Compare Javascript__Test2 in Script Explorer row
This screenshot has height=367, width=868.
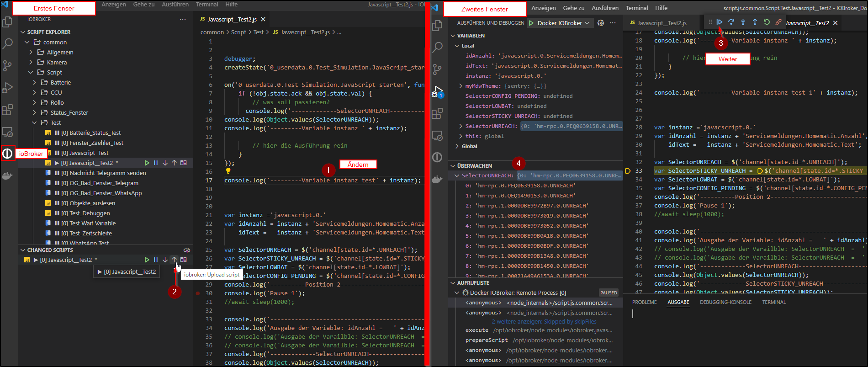point(183,163)
